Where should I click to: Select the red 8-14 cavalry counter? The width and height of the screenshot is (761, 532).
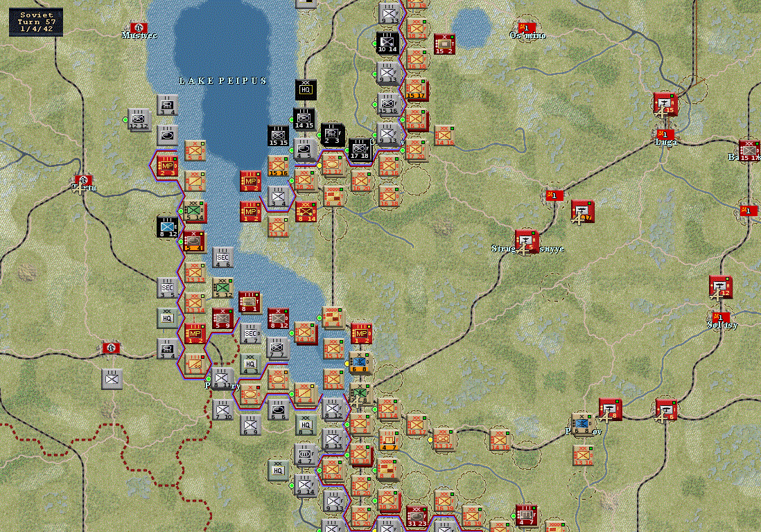[x=306, y=212]
